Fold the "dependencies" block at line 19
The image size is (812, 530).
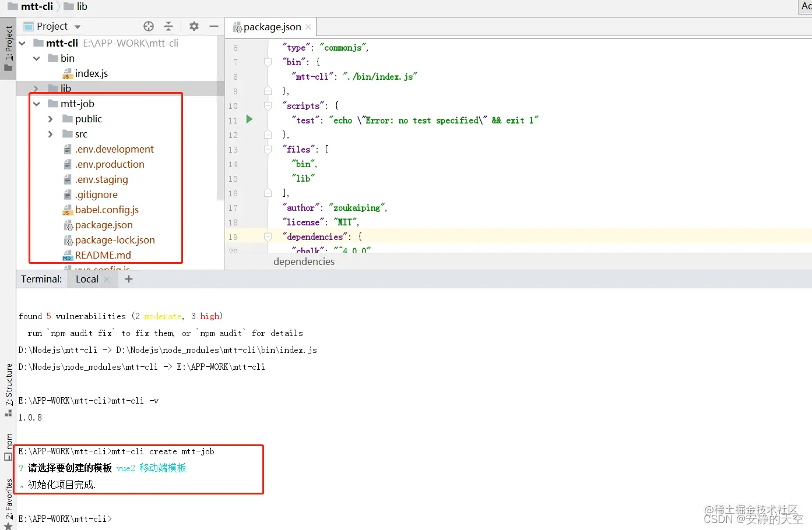(268, 236)
